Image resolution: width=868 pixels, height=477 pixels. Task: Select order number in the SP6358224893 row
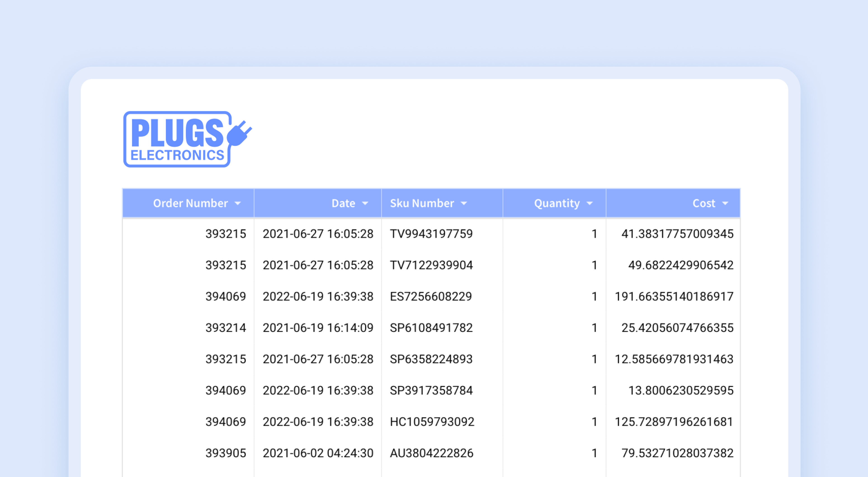coord(226,359)
